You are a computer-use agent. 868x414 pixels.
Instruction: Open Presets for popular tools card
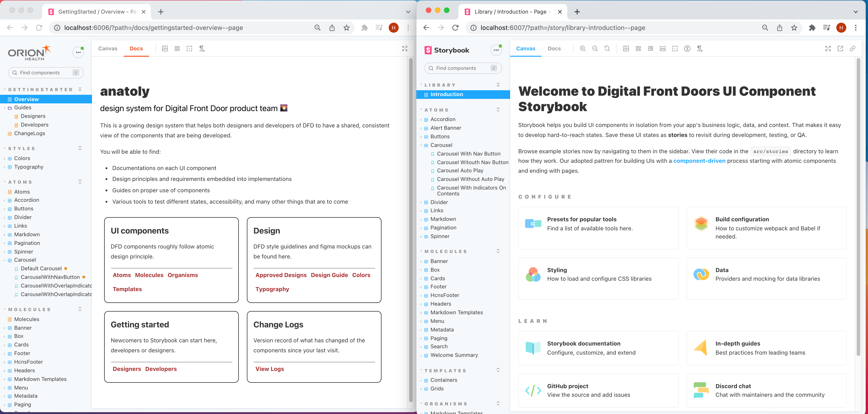tap(598, 228)
